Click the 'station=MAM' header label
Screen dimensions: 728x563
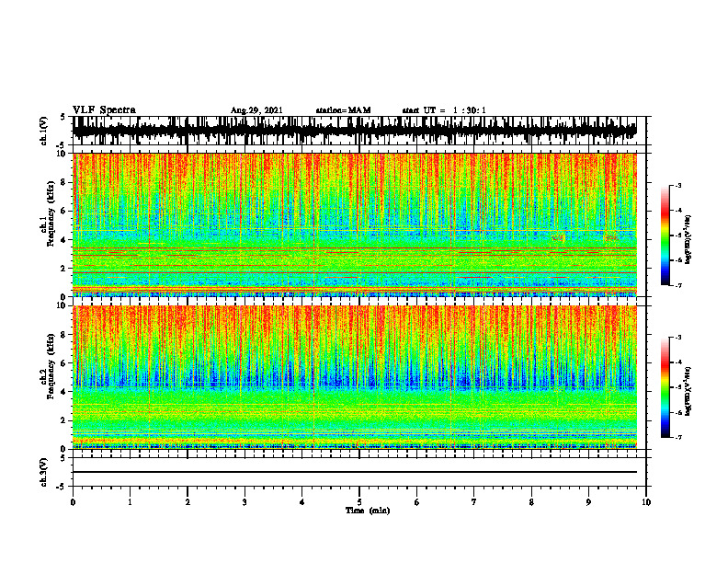[x=343, y=110]
